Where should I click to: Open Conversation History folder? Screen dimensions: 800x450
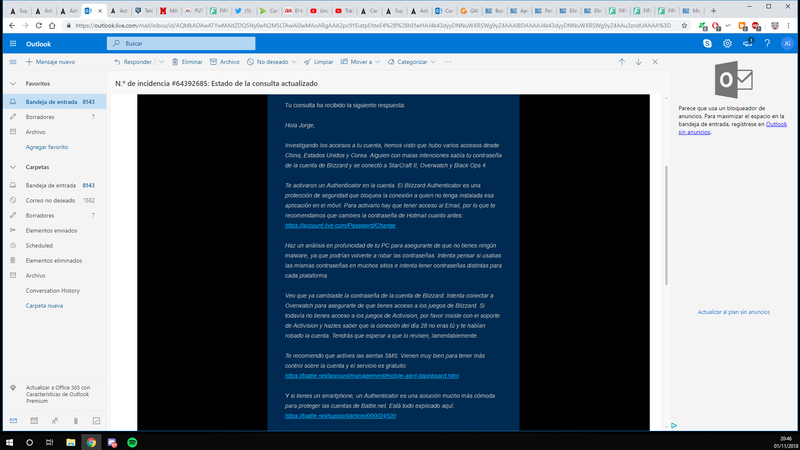55,290
